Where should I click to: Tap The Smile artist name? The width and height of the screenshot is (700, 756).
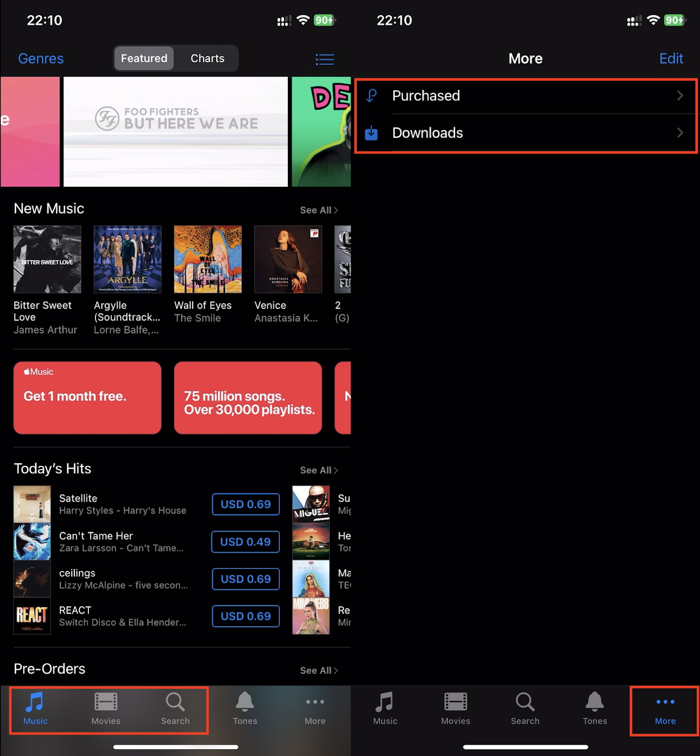point(198,318)
